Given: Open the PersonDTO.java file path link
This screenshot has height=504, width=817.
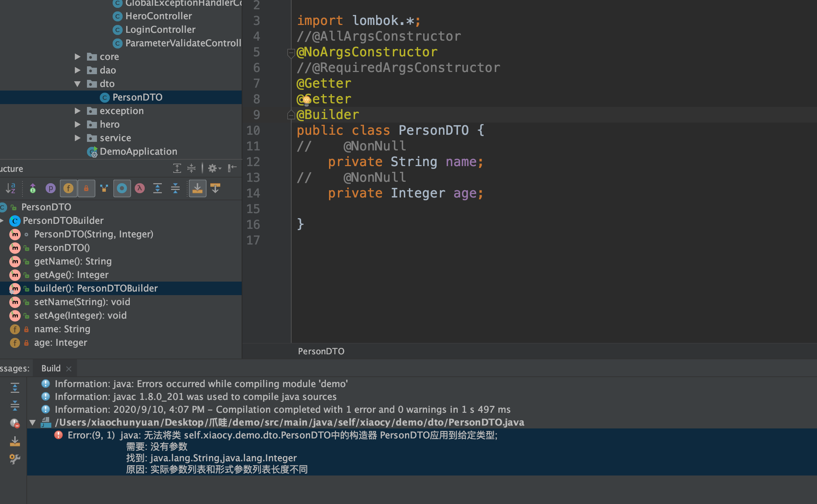Looking at the screenshot, I should pyautogui.click(x=289, y=422).
